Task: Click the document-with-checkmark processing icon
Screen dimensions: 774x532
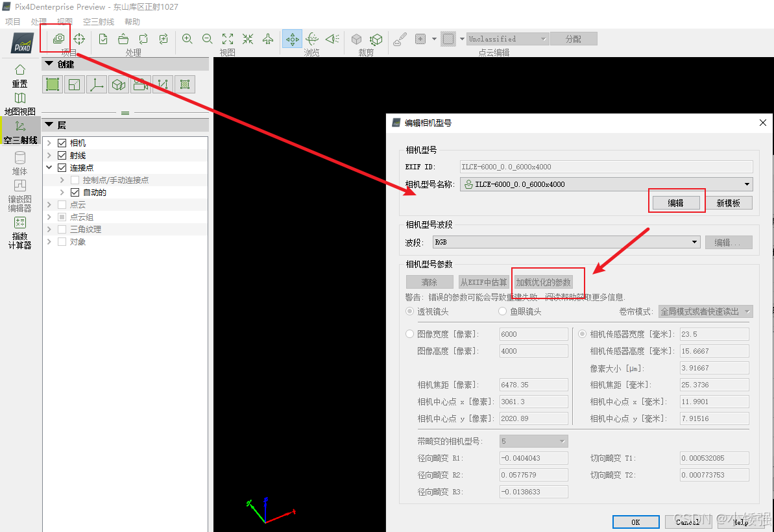Action: 103,38
